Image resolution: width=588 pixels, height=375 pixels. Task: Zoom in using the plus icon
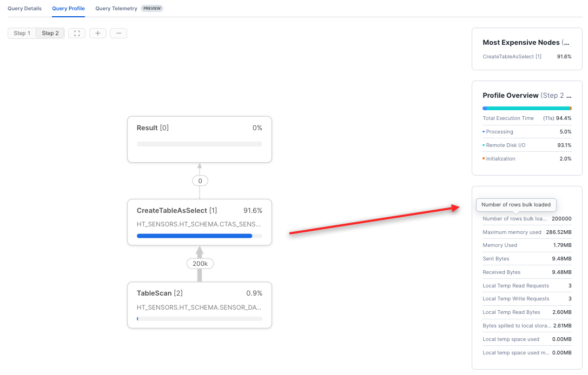97,33
